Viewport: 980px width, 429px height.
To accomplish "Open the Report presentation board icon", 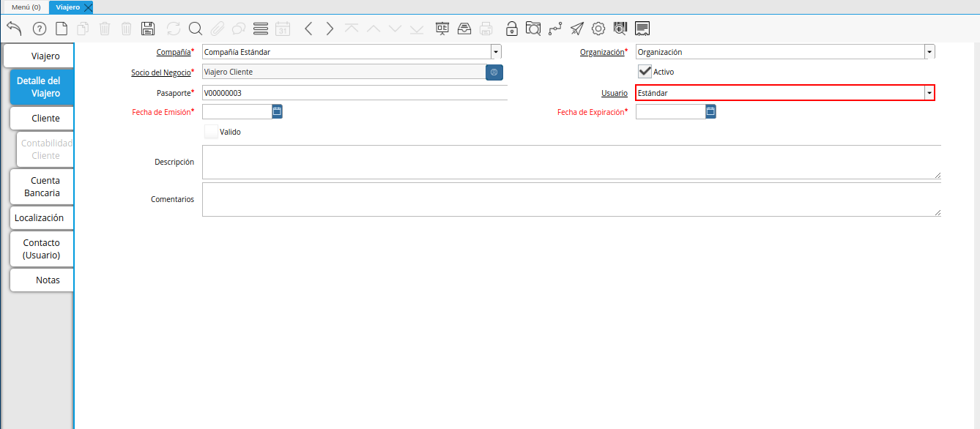I will 442,29.
